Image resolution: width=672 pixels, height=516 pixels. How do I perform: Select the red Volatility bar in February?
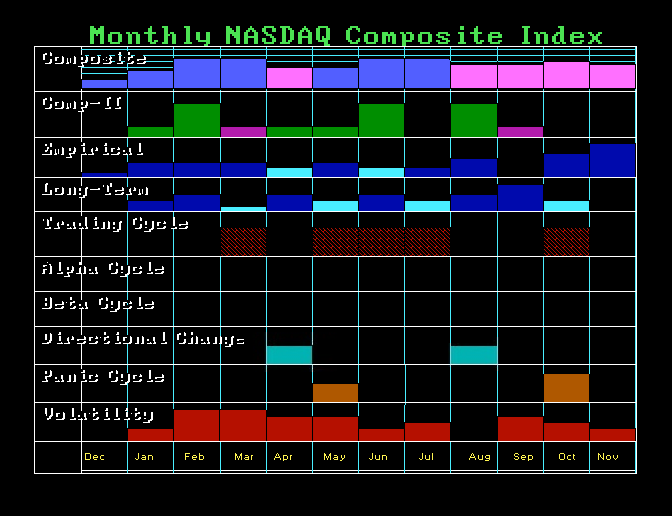(x=197, y=425)
